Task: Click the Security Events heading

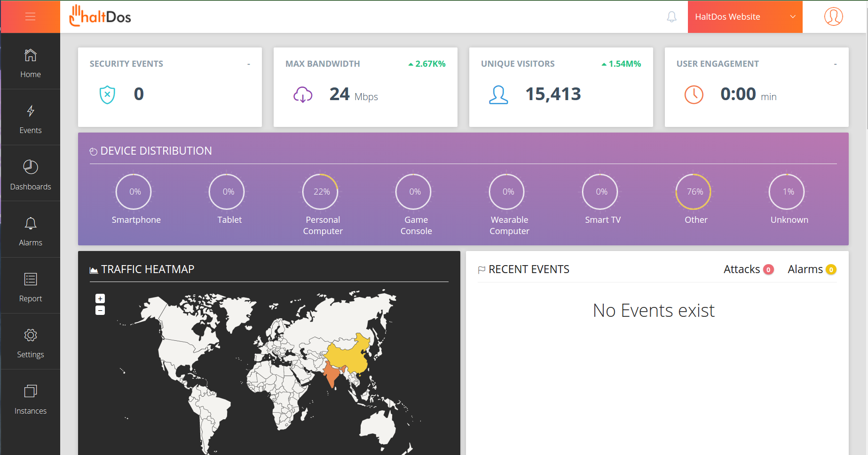Action: point(126,64)
